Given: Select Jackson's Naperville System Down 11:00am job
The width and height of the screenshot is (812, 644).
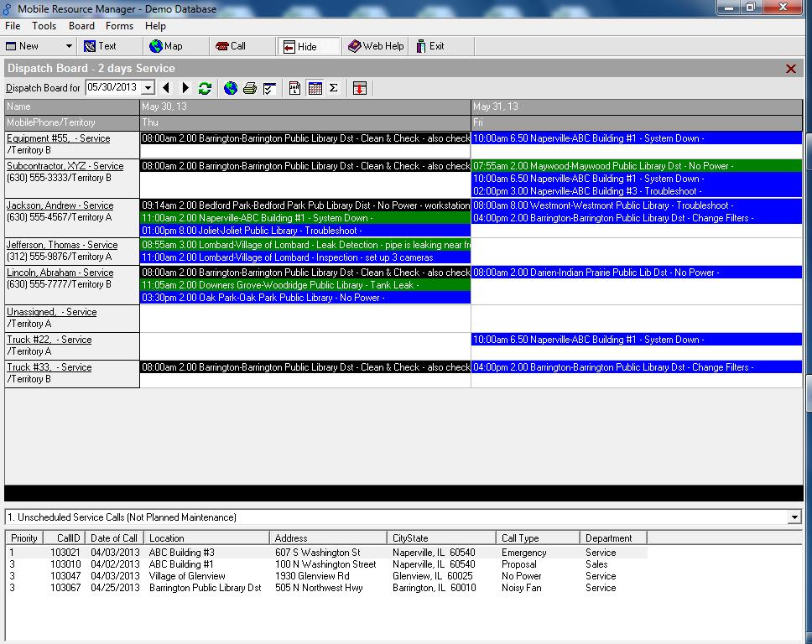Looking at the screenshot, I should coord(305,218).
